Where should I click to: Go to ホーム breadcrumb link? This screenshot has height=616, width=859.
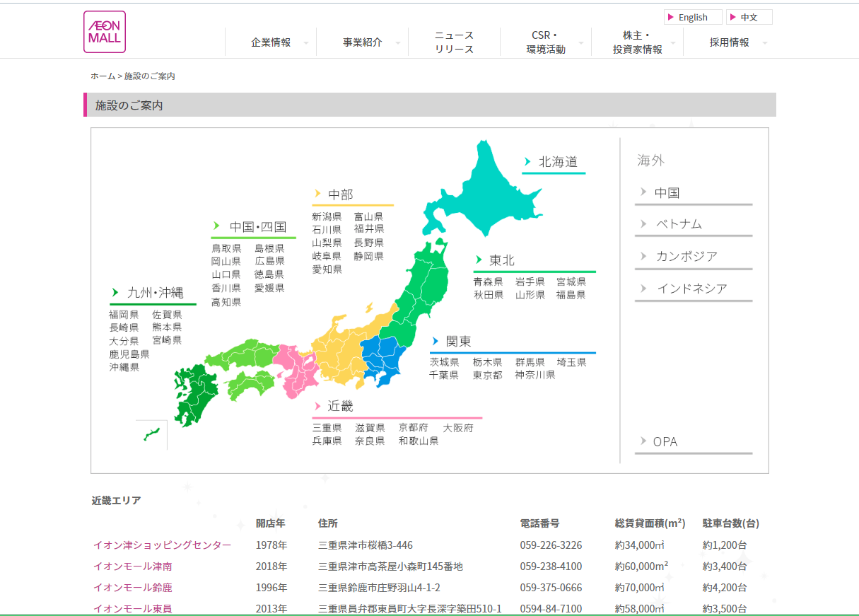[103, 76]
